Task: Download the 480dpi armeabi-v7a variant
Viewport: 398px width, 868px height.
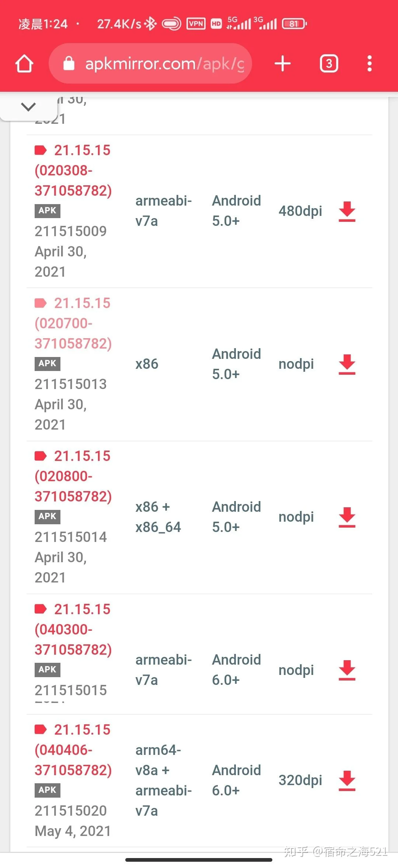Action: coord(347,211)
